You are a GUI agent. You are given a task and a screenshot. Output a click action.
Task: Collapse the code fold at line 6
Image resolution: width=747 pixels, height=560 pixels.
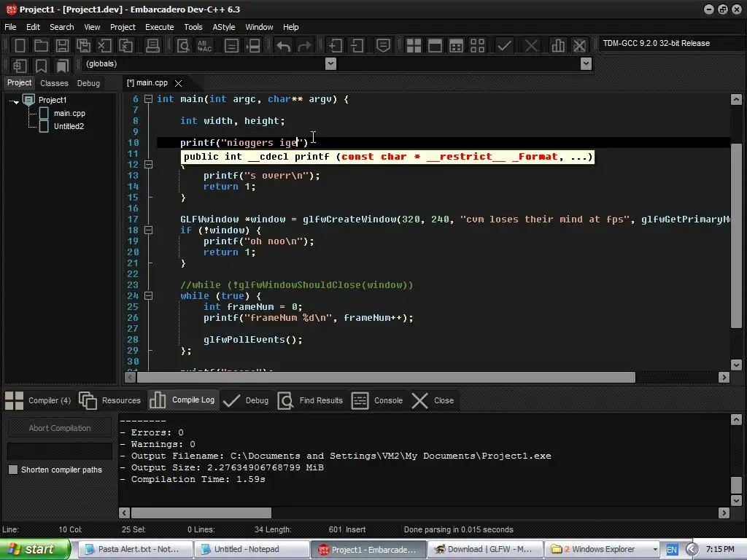click(x=148, y=99)
